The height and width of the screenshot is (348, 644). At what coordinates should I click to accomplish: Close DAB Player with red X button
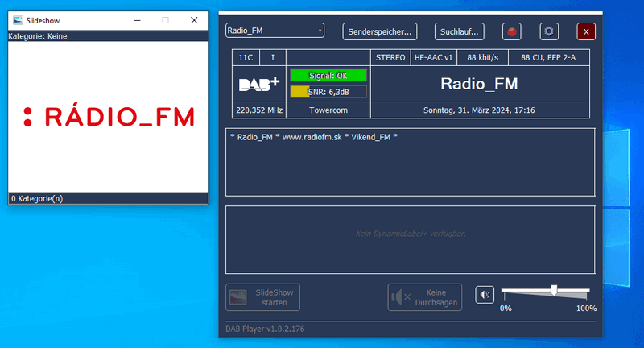[x=586, y=31]
